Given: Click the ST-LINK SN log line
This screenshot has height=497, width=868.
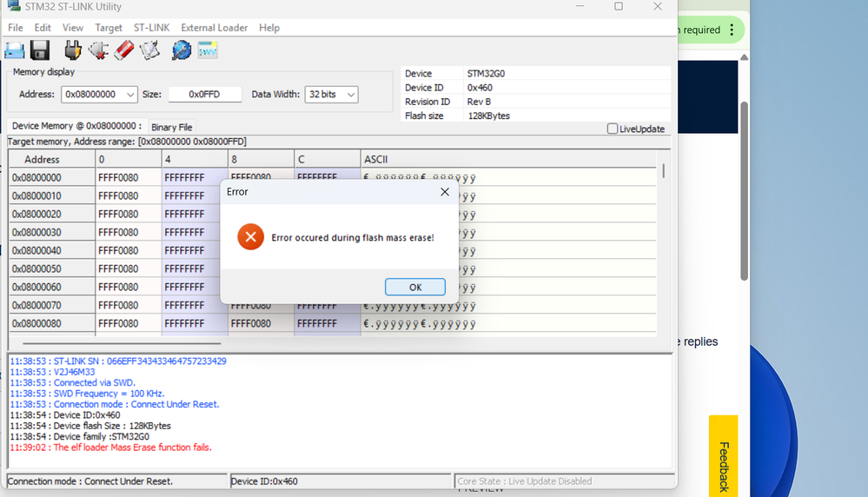Looking at the screenshot, I should 118,361.
